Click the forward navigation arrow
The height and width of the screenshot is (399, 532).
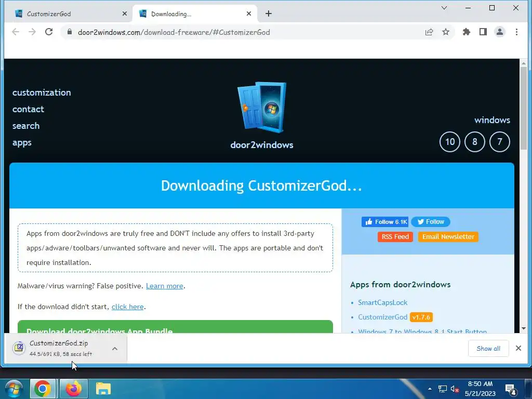[32, 32]
